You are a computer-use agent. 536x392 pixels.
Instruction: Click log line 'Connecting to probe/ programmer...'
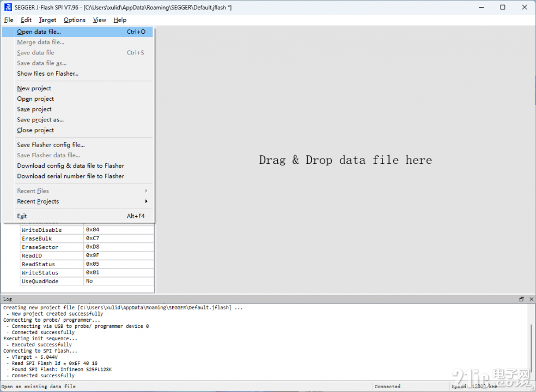(52, 320)
